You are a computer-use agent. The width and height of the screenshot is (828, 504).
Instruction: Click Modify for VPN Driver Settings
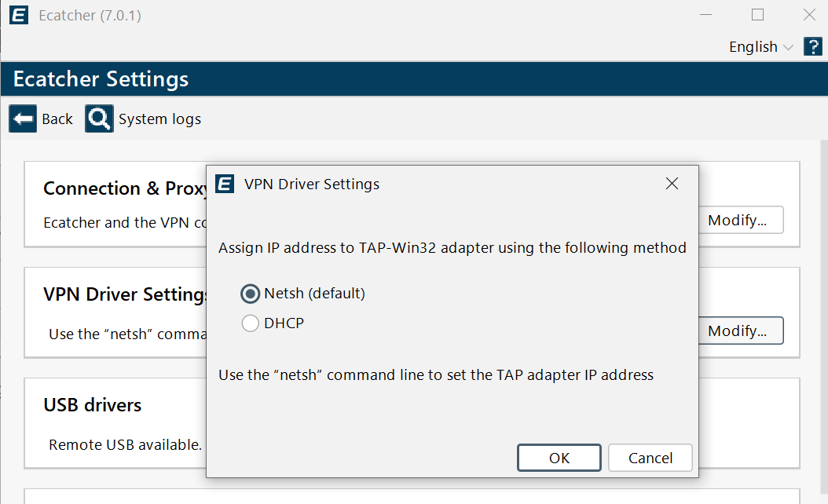(x=740, y=331)
